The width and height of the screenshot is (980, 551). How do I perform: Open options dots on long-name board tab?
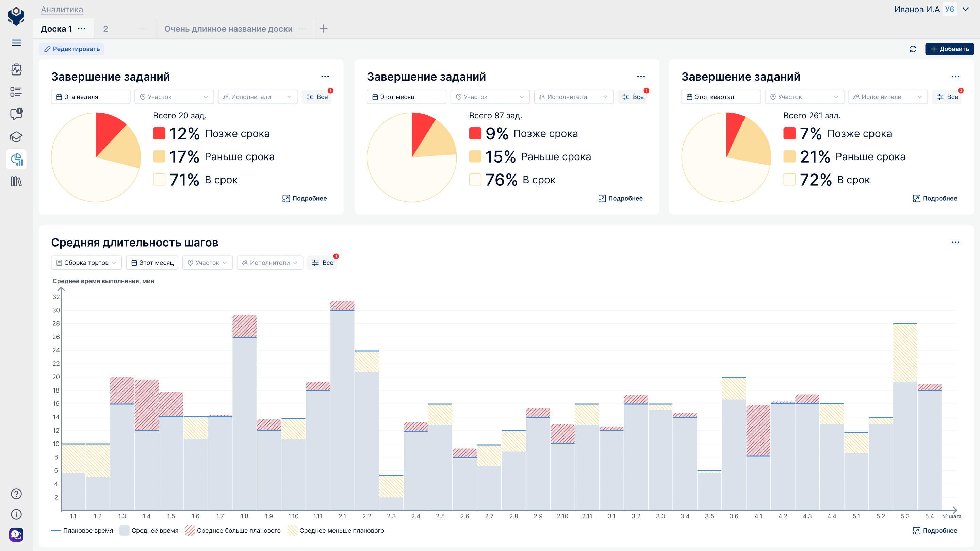[303, 29]
